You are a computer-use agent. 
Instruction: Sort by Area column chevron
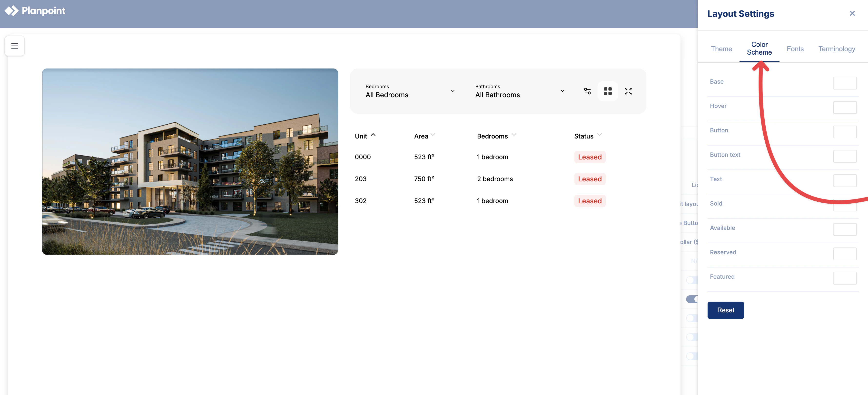click(x=433, y=135)
